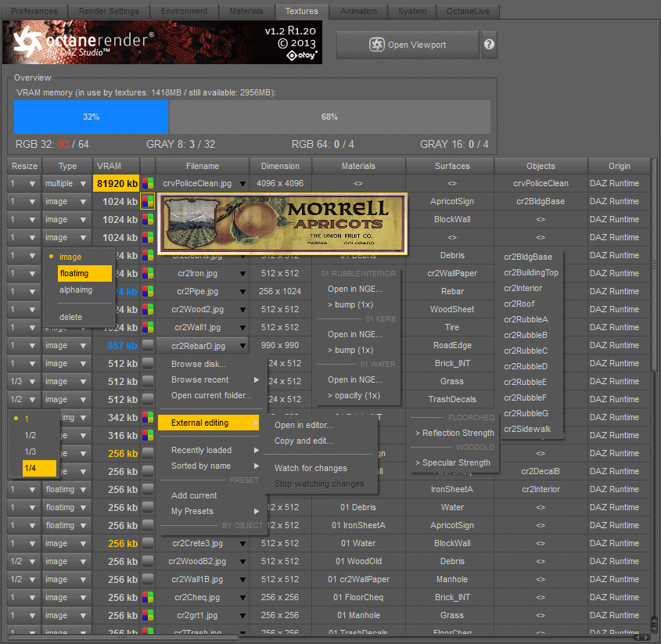Select resize factor 1/4 in popup
The width and height of the screenshot is (661, 644).
[39, 468]
